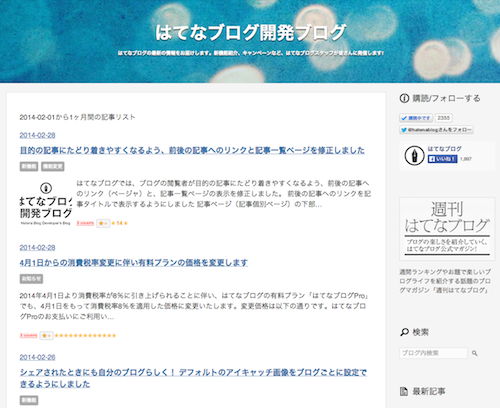Click the excerpt of the pager article
The width and height of the screenshot is (500, 408).
pos(224,194)
